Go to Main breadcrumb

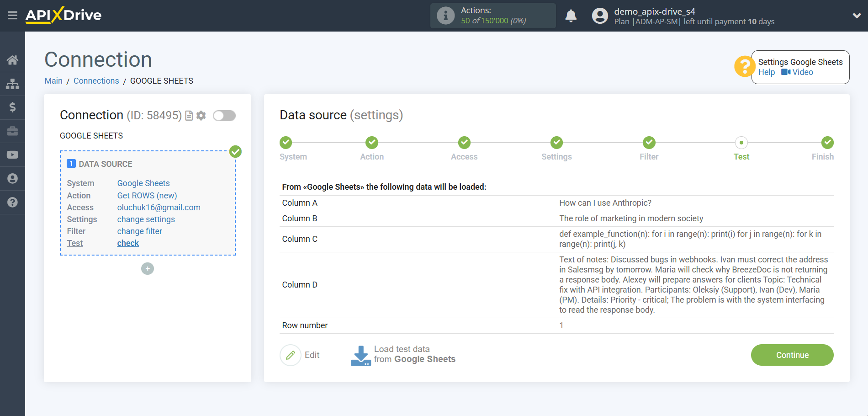click(x=53, y=81)
